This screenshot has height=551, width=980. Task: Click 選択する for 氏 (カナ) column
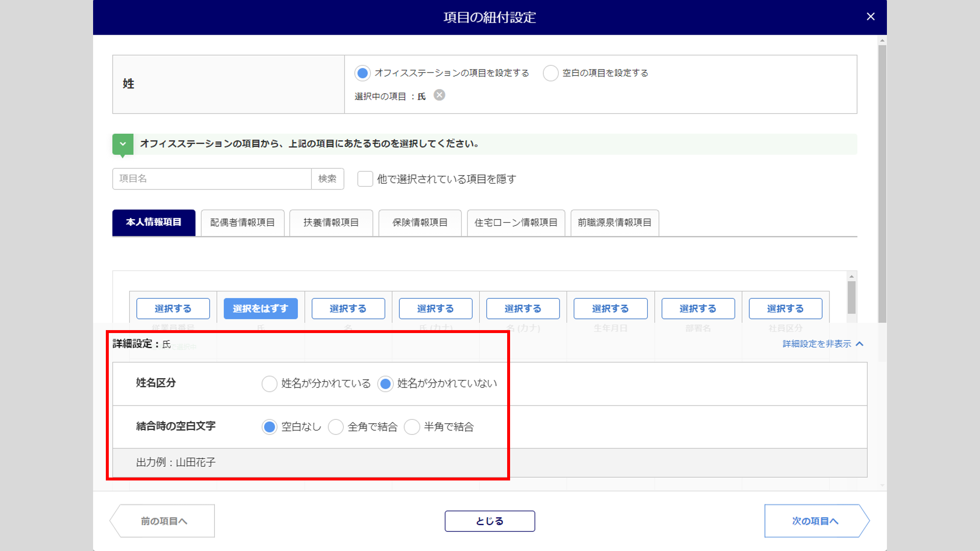pyautogui.click(x=436, y=309)
